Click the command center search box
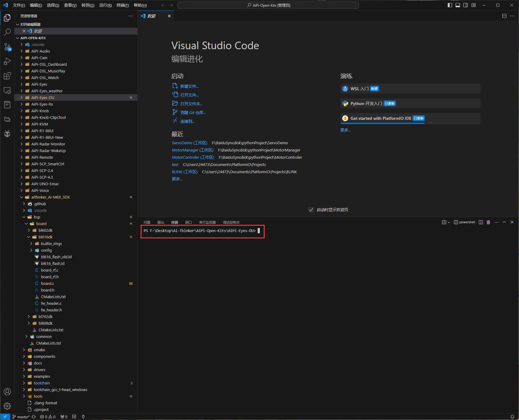 click(268, 5)
